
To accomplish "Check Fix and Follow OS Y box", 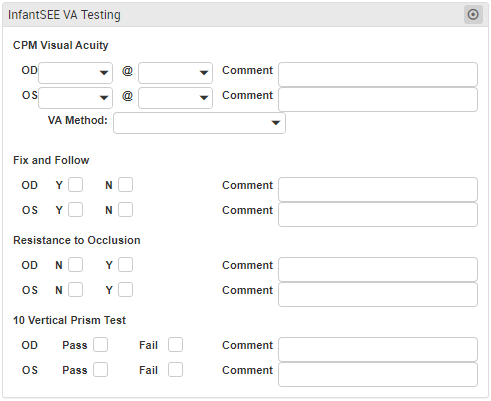I will [75, 210].
